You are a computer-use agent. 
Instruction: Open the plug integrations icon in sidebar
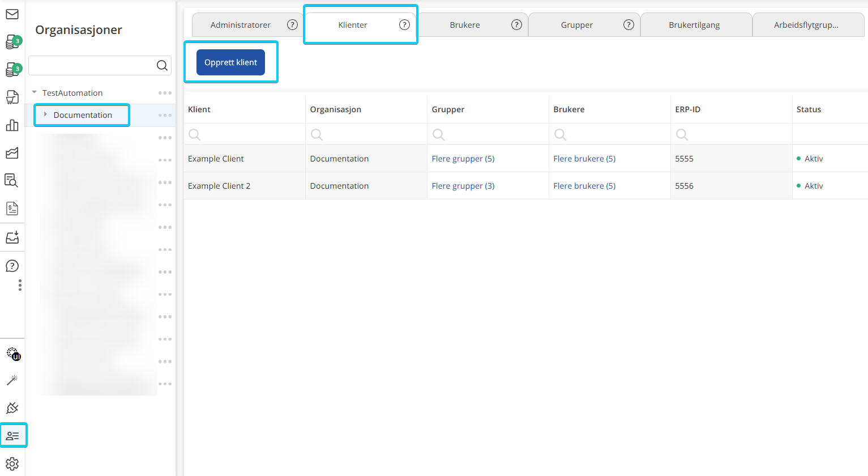(12, 408)
